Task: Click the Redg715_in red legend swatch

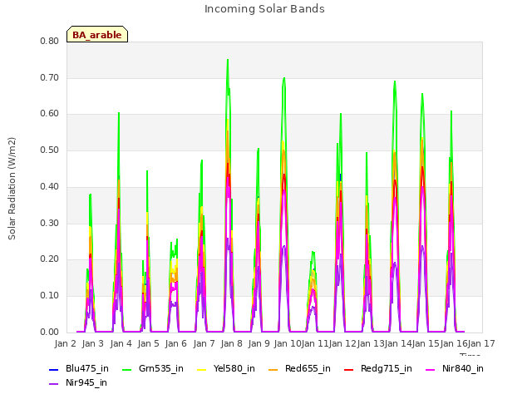Action: click(x=349, y=369)
